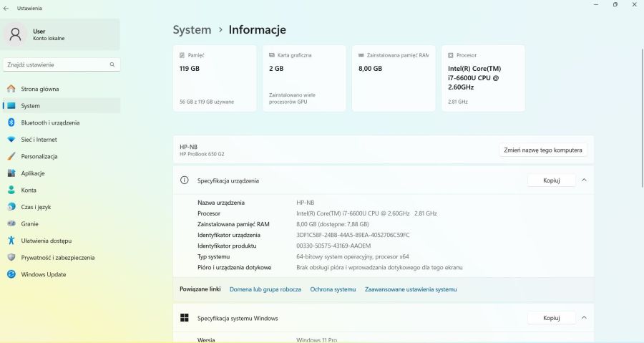Restore down the Ustawienia window
Image resolution: width=644 pixels, height=343 pixels.
[615, 4]
